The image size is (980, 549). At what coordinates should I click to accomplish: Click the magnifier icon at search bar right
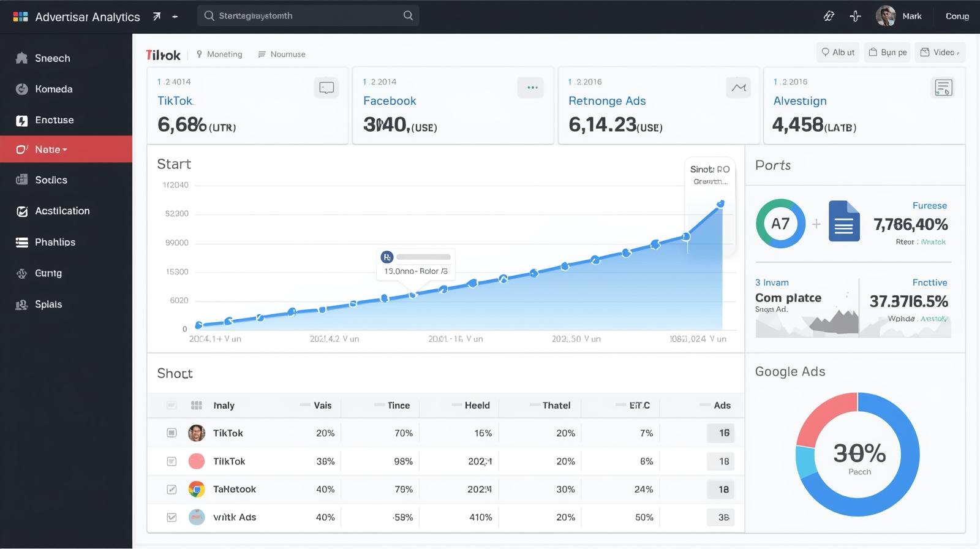pyautogui.click(x=408, y=16)
